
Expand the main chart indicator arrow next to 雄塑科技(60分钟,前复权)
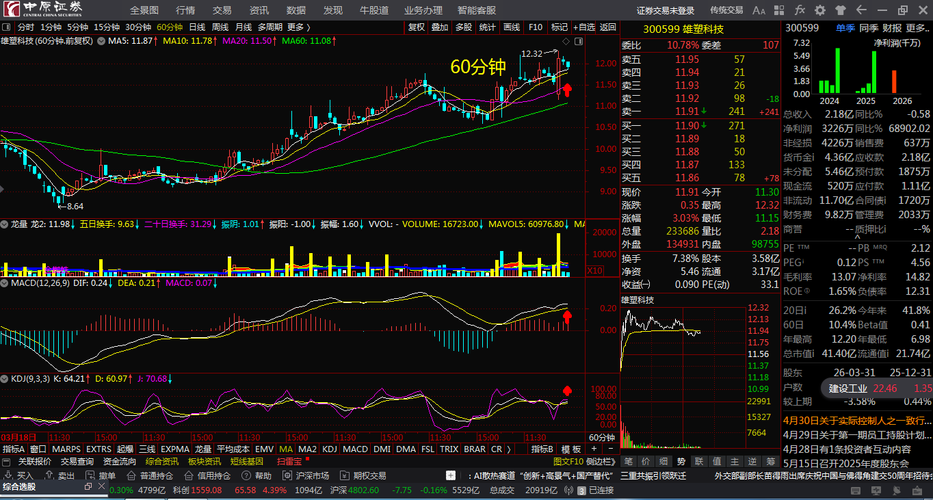click(x=100, y=40)
